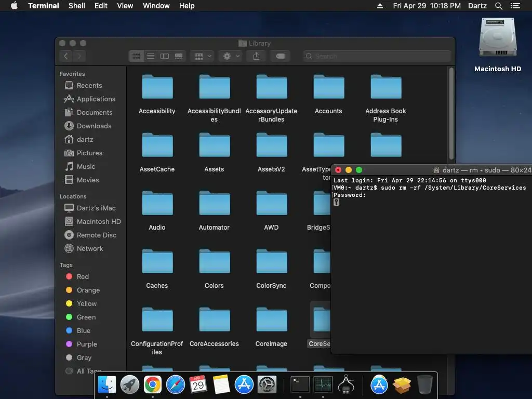Open Documents in Finder sidebar
This screenshot has width=532, height=399.
tap(88, 113)
